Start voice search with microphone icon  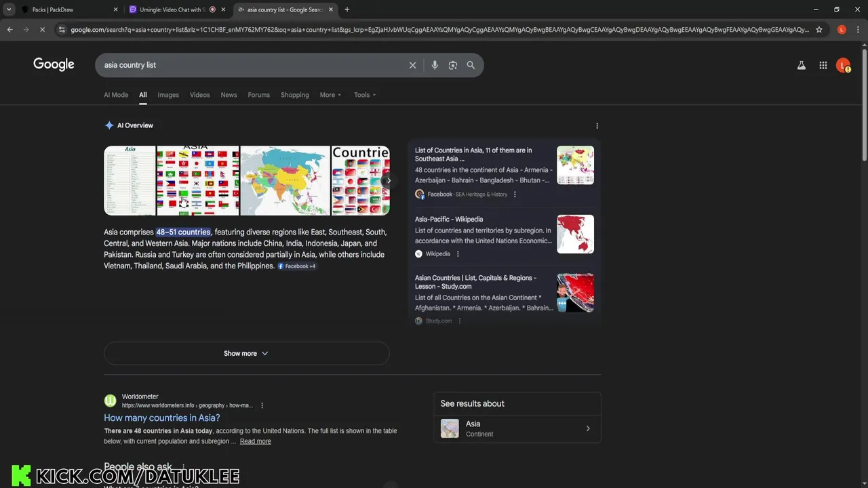tap(435, 65)
